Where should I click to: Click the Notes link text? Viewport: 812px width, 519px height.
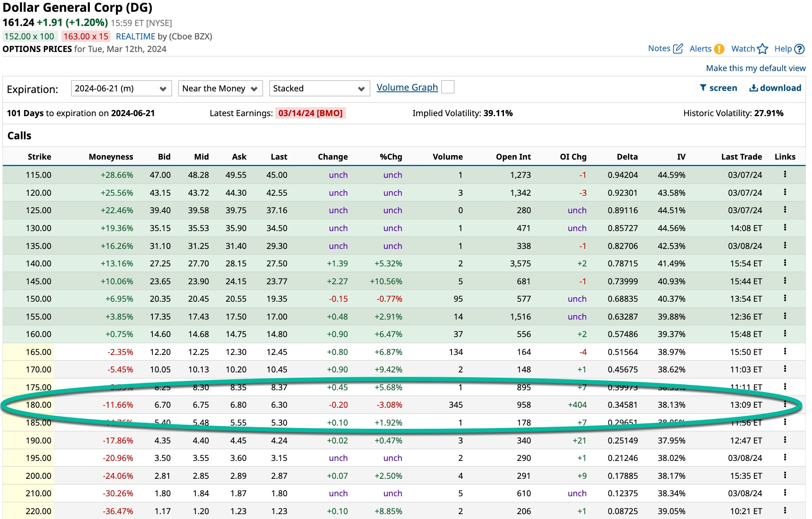[x=659, y=48]
